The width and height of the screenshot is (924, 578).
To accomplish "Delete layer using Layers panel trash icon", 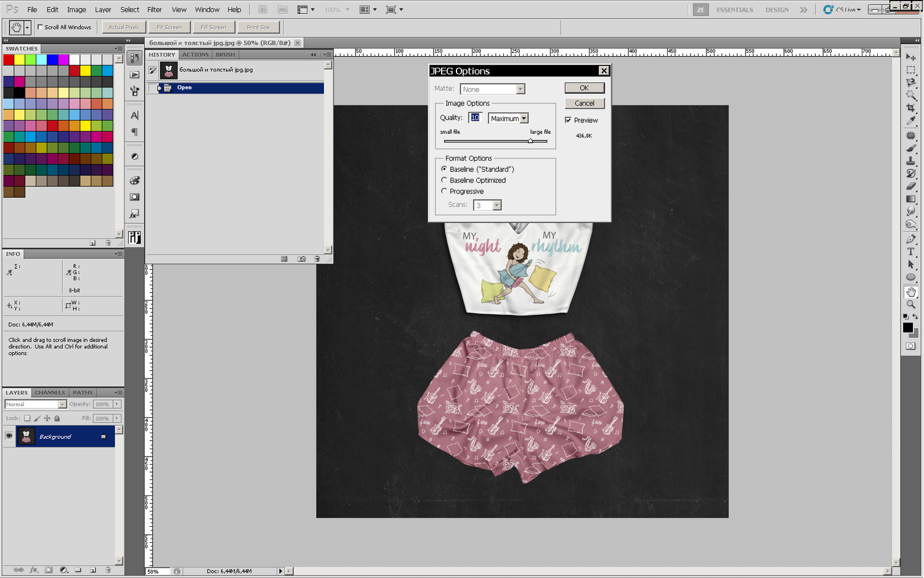I will coord(108,570).
